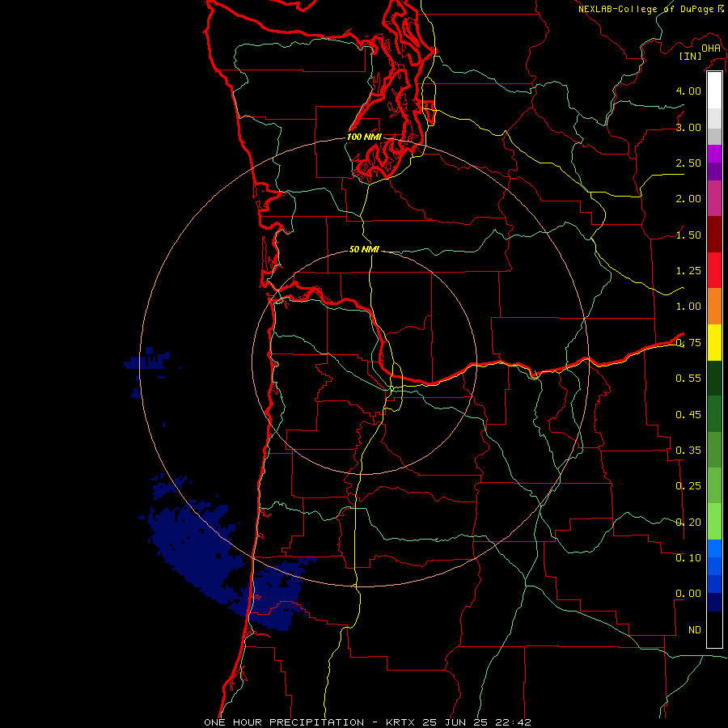Viewport: 728px width, 728px height.
Task: Select the magenta legend color band
Action: pyautogui.click(x=714, y=154)
